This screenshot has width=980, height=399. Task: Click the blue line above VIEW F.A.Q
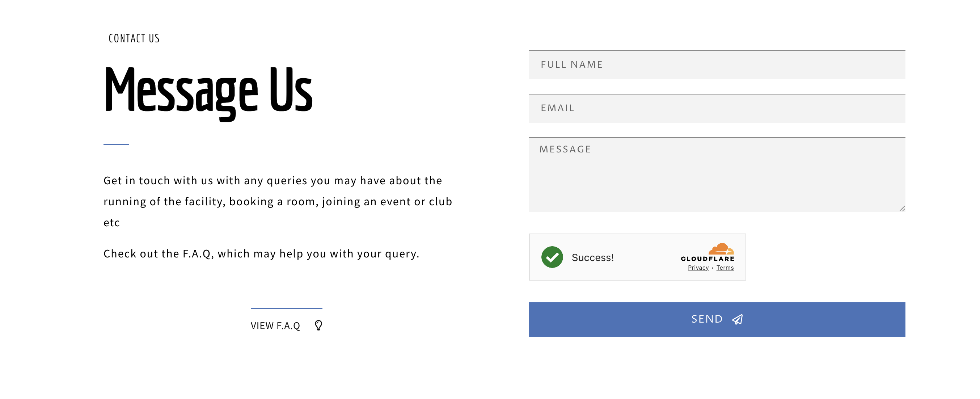click(286, 308)
